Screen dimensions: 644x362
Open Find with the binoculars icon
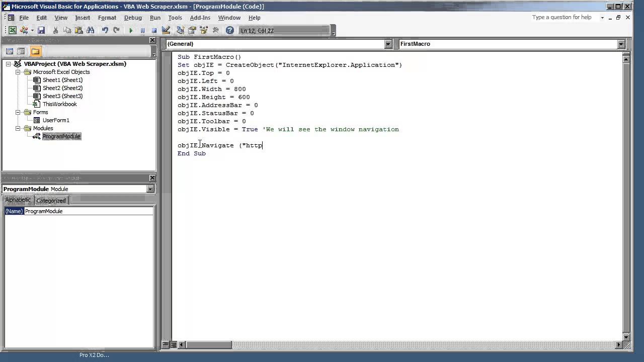click(x=90, y=30)
